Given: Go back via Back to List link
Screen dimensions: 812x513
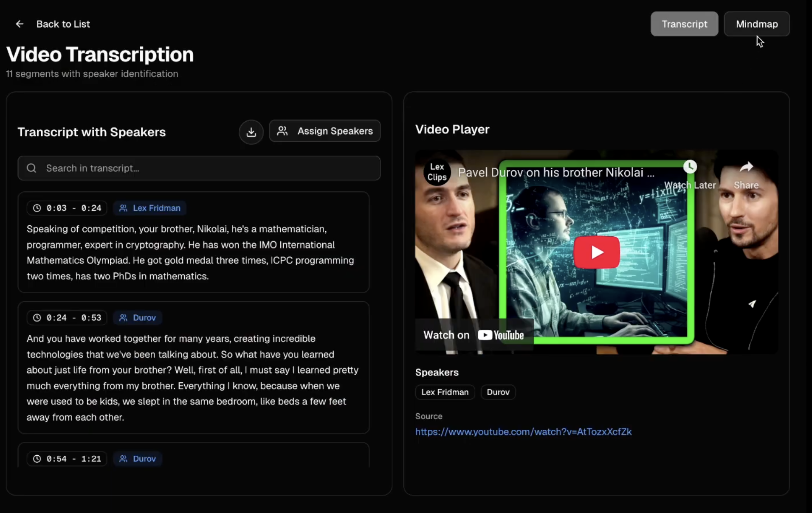Looking at the screenshot, I should 63,24.
